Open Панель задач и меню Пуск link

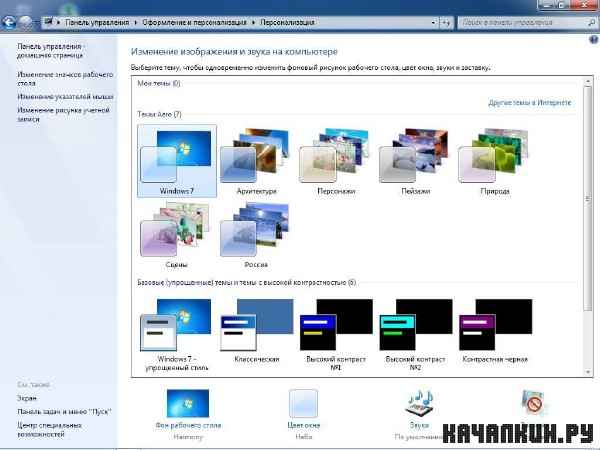(x=64, y=412)
